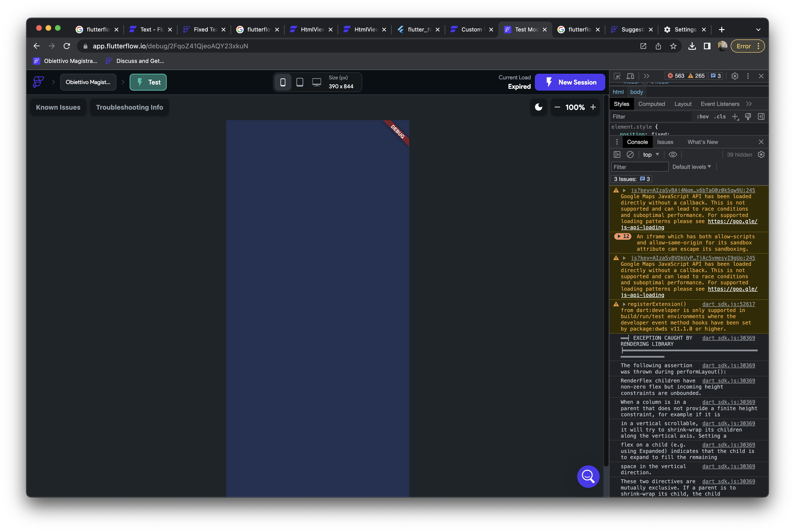Add a new style rule with the plus icon

(735, 117)
